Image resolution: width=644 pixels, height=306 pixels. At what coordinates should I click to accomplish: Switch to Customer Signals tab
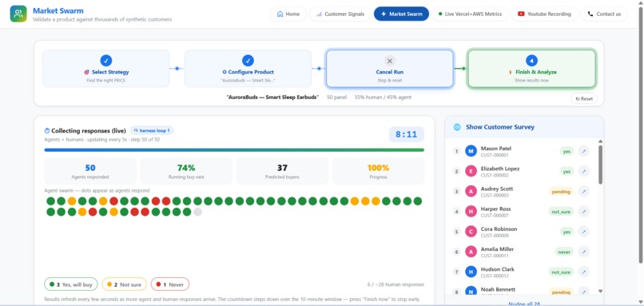point(340,14)
